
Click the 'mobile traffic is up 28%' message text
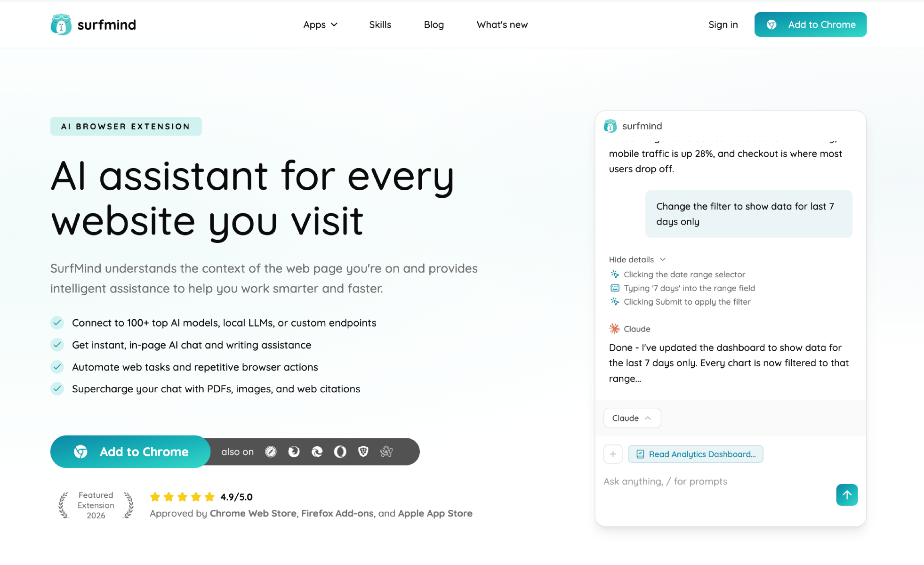(x=725, y=161)
